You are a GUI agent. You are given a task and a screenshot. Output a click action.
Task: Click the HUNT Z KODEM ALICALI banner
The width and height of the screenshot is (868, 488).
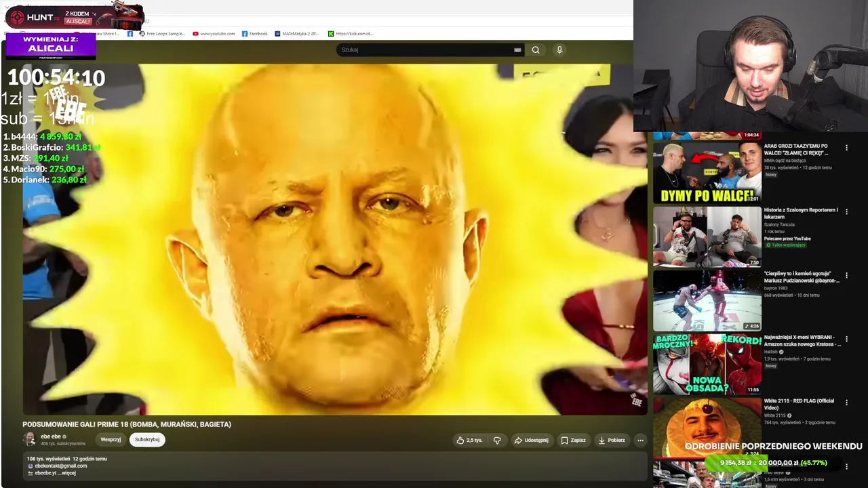tap(75, 16)
